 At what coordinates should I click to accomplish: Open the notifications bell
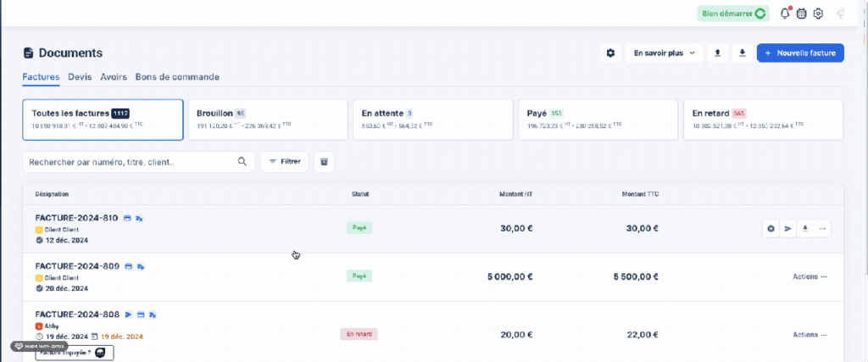pos(785,14)
